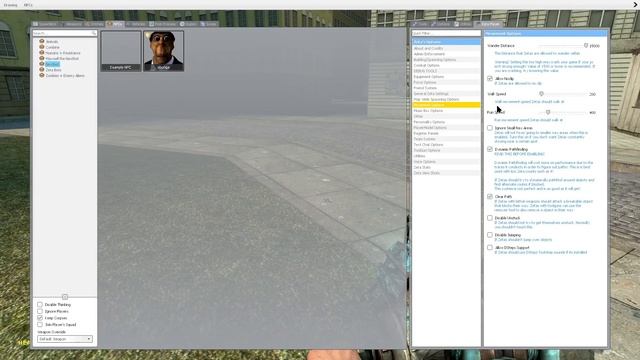640x360 pixels.
Task: Switch to the Utilities tab
Action: coord(464,24)
